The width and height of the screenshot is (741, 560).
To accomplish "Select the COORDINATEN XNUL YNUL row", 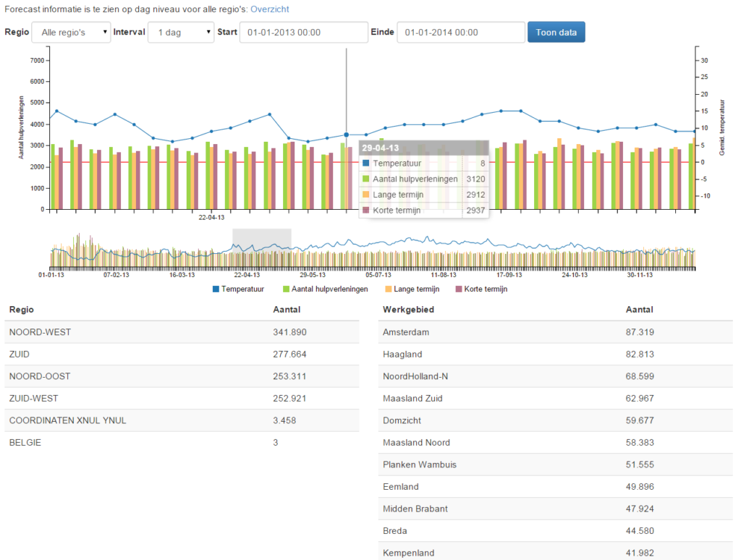I will coord(182,420).
